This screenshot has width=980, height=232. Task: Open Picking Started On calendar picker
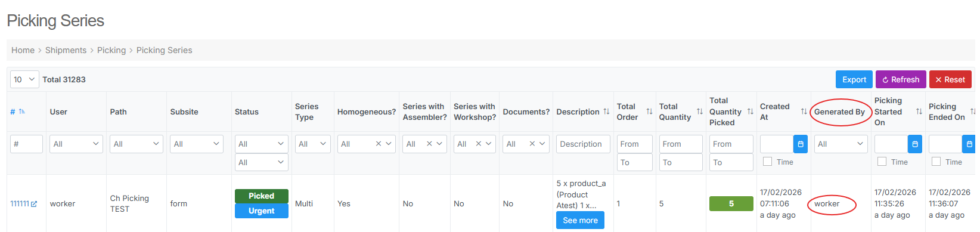(x=915, y=144)
